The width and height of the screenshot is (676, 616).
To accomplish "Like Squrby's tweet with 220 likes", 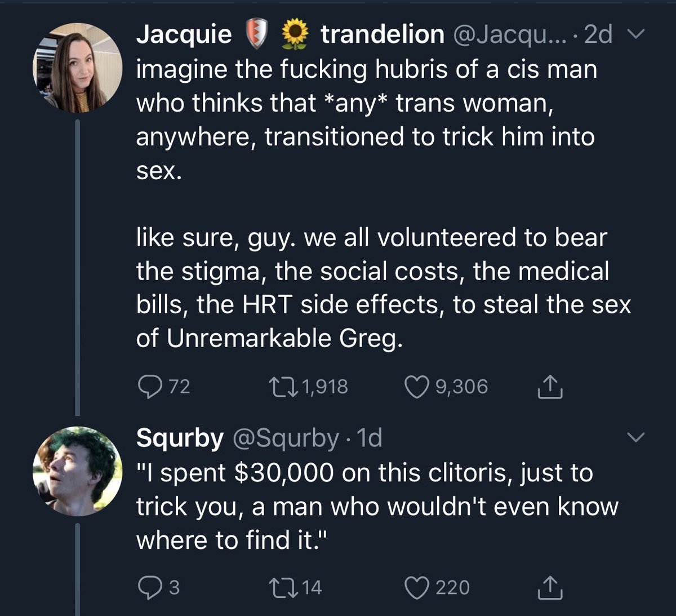I will tap(417, 587).
